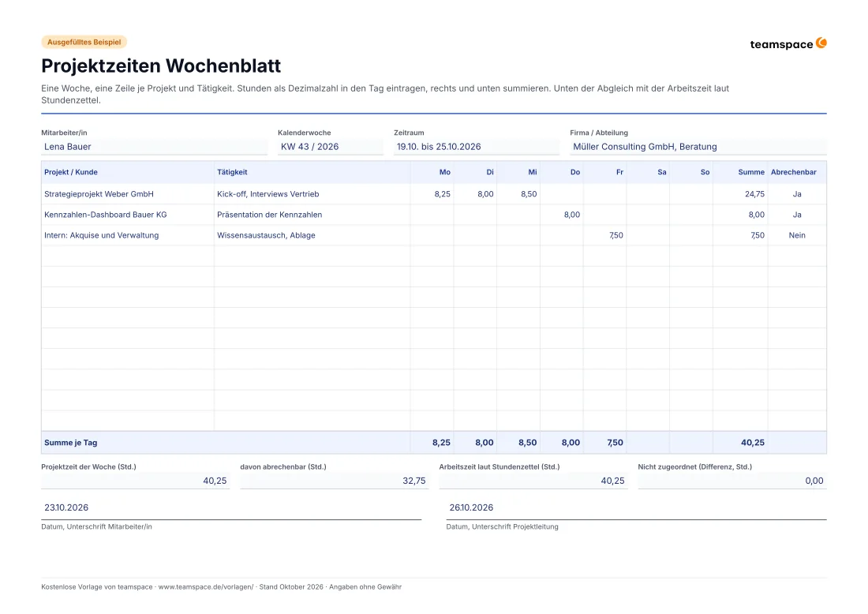Click the 'Projektzeit der Woche' value field
The height and width of the screenshot is (614, 868).
[135, 481]
